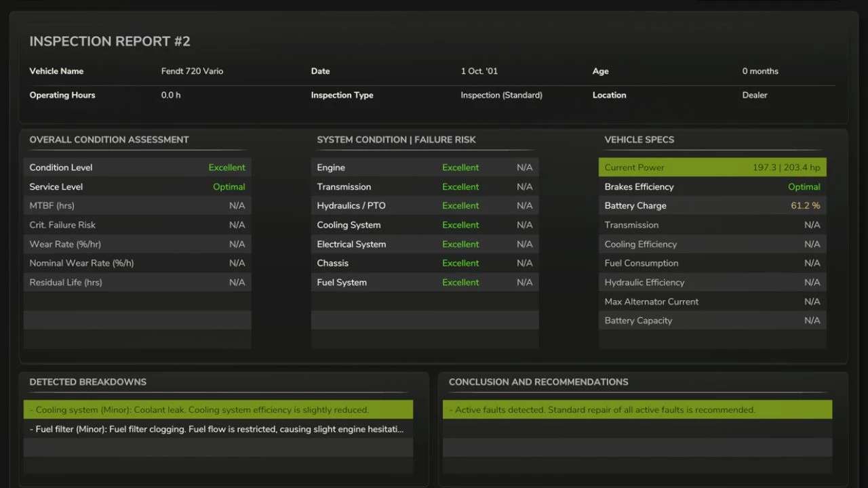The height and width of the screenshot is (488, 868).
Task: Click the System Condition | Failure Risk heading
Action: pos(396,140)
